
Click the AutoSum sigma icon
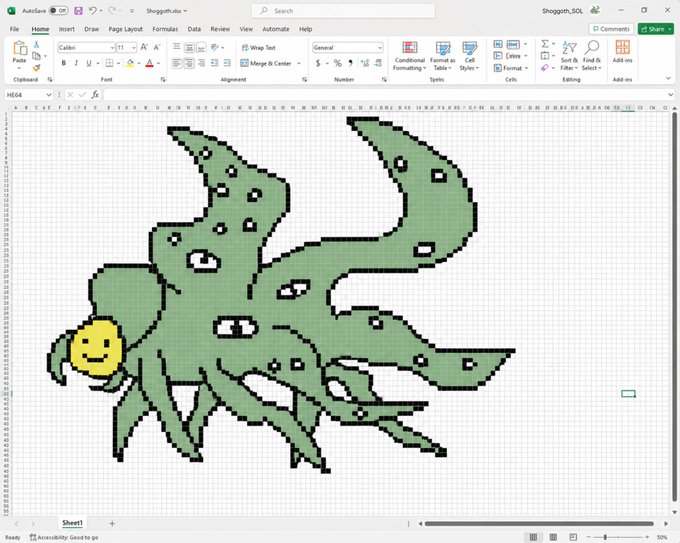pyautogui.click(x=545, y=44)
